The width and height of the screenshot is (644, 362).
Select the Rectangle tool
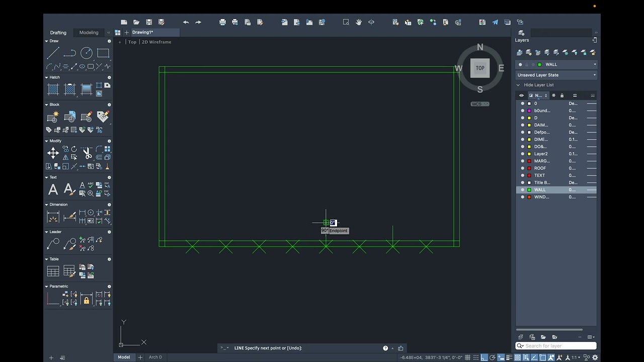pos(103,53)
